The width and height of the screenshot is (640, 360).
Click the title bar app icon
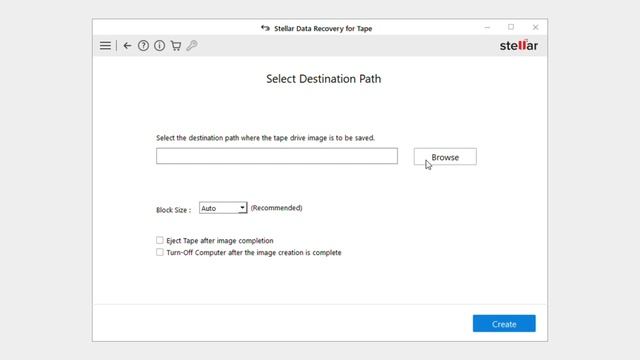265,28
